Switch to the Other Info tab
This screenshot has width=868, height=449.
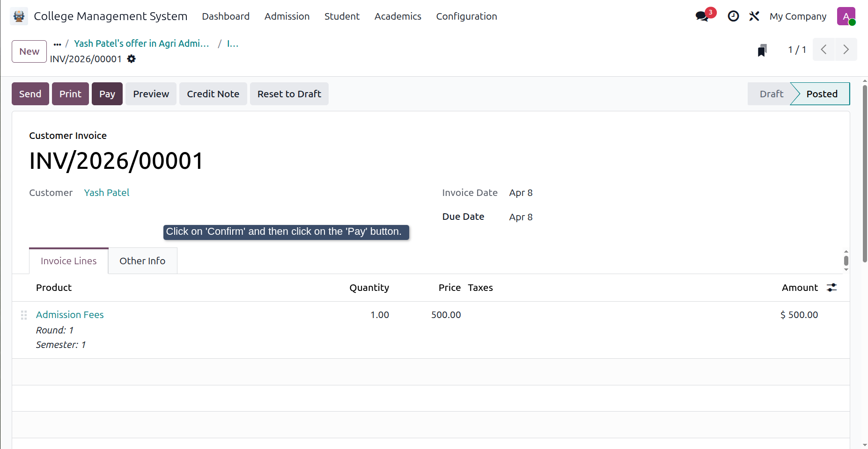click(x=142, y=261)
